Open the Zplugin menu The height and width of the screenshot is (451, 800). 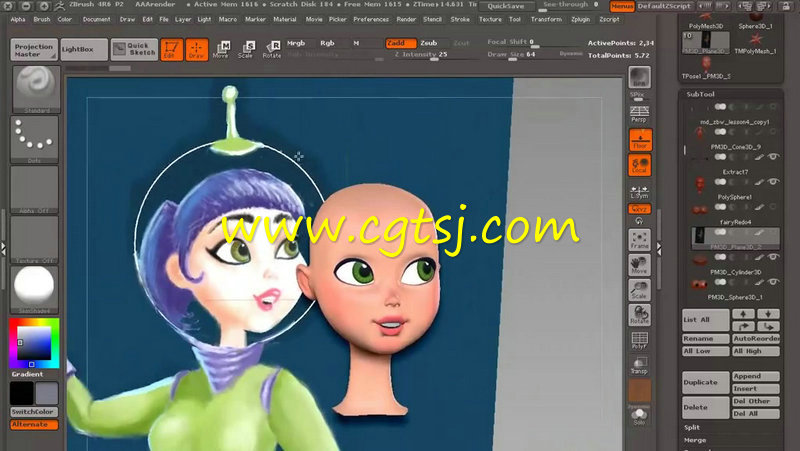[581, 19]
